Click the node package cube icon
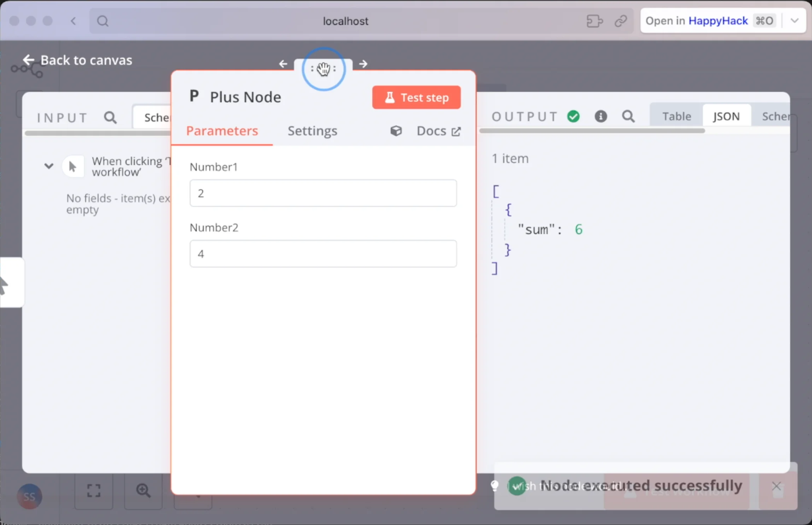 coord(396,131)
